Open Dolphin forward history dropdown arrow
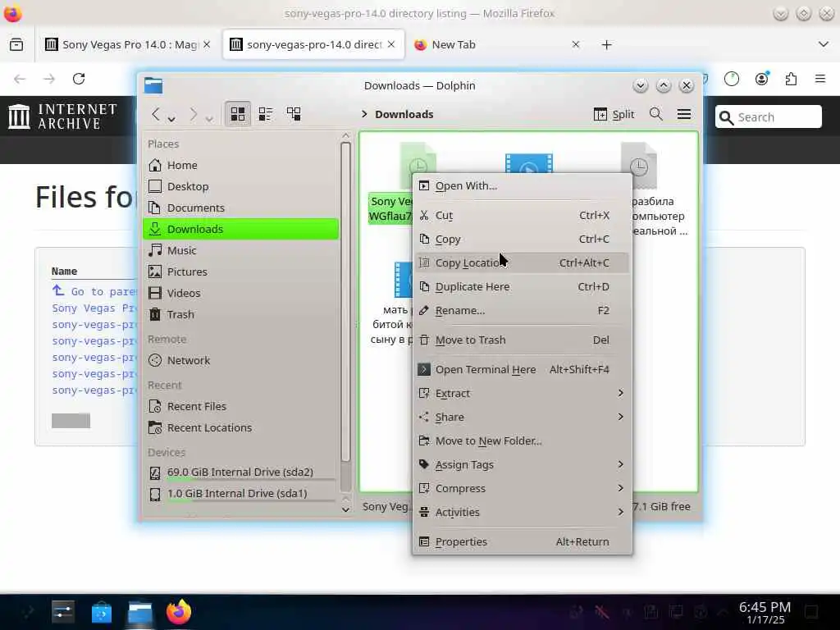Viewport: 840px width, 630px height. pos(209,119)
